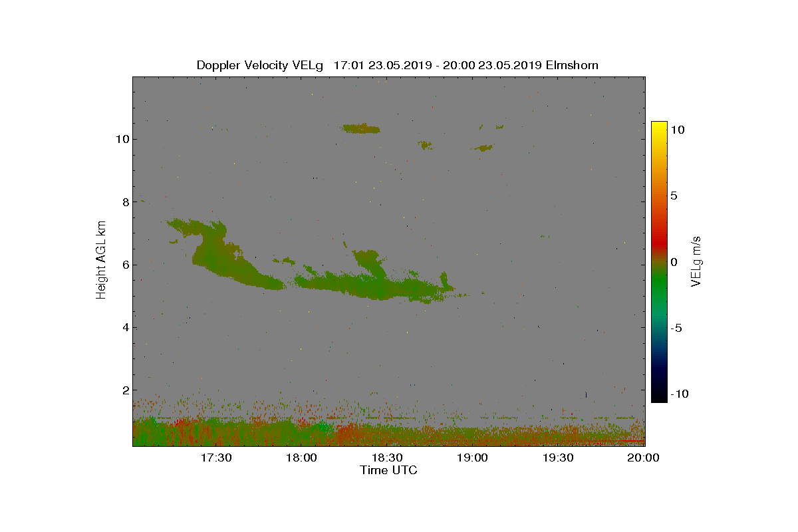Click the 20:00 time tick label

point(644,458)
